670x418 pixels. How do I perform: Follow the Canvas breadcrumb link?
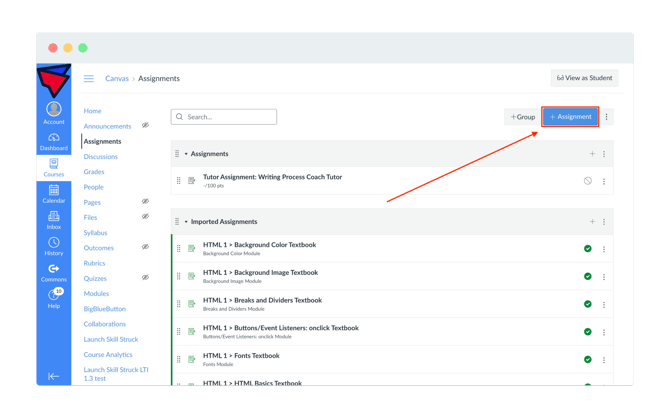117,79
